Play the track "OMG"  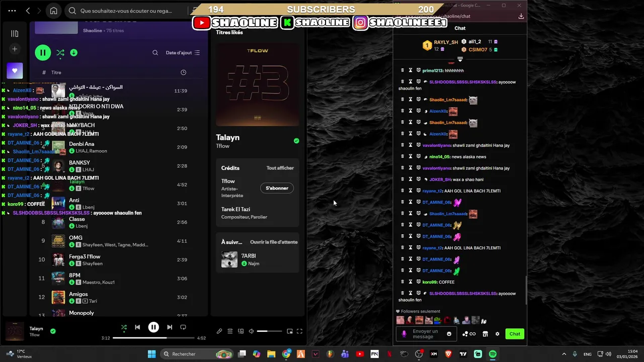75,238
